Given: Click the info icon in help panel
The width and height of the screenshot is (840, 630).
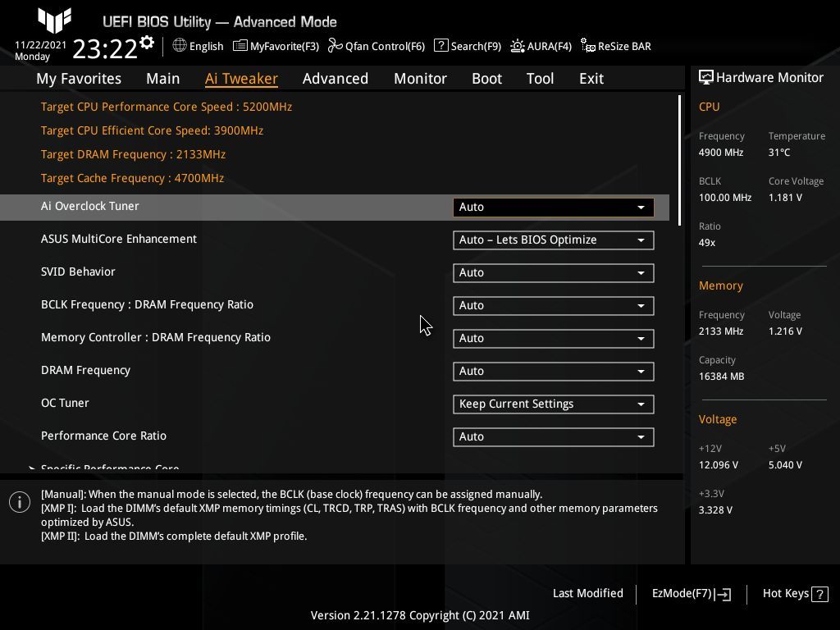Looking at the screenshot, I should 20,502.
